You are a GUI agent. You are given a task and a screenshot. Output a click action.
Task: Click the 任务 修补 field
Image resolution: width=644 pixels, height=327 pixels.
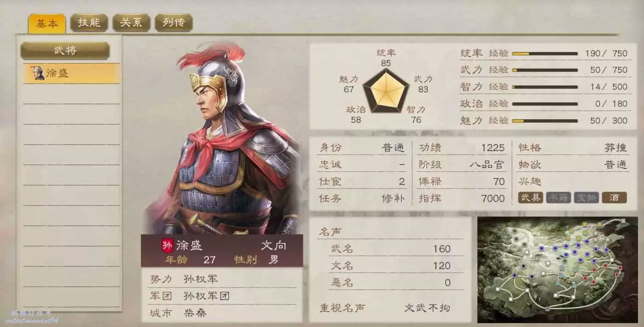pos(362,199)
